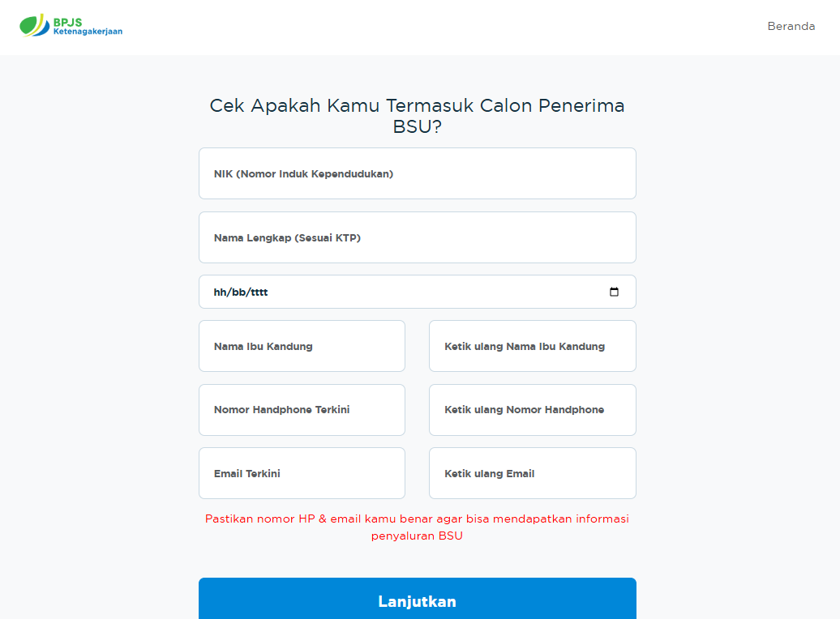Select the Ketik ulang Nama Ibu Kandung field
This screenshot has width=840, height=619.
pos(532,345)
